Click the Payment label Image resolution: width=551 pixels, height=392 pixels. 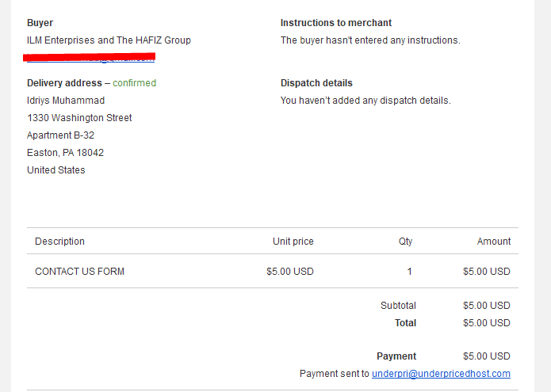[x=396, y=356]
